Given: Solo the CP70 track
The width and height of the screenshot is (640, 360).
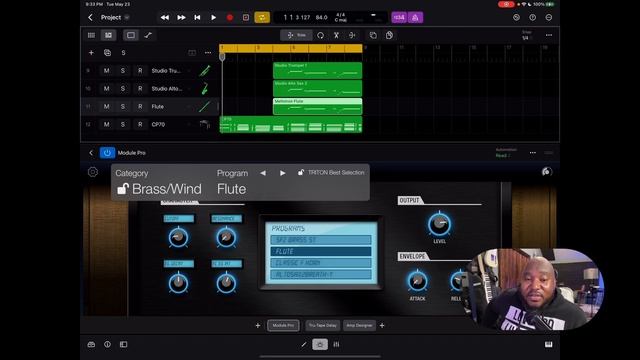Looking at the screenshot, I should pyautogui.click(x=123, y=124).
